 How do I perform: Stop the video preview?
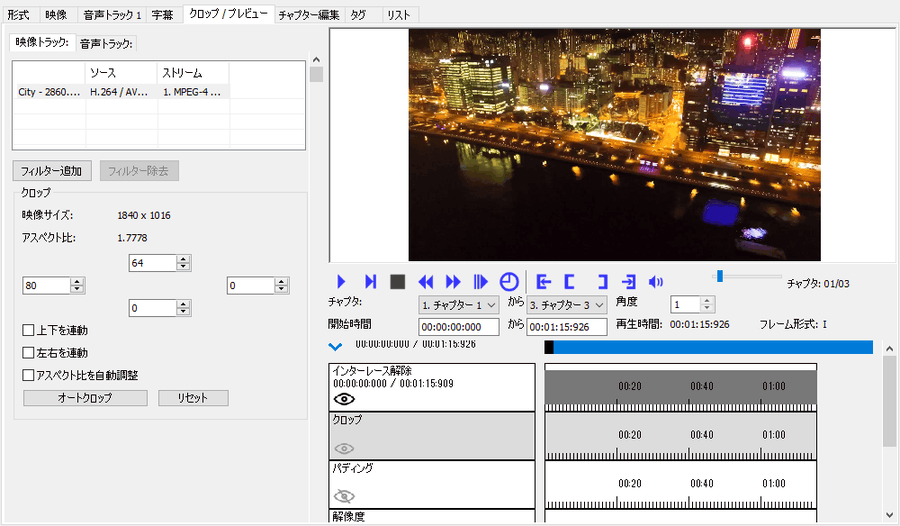point(397,281)
